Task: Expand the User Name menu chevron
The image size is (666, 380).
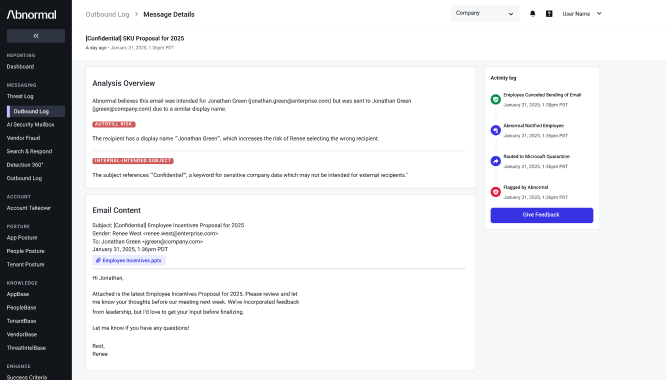Action: pyautogui.click(x=599, y=14)
